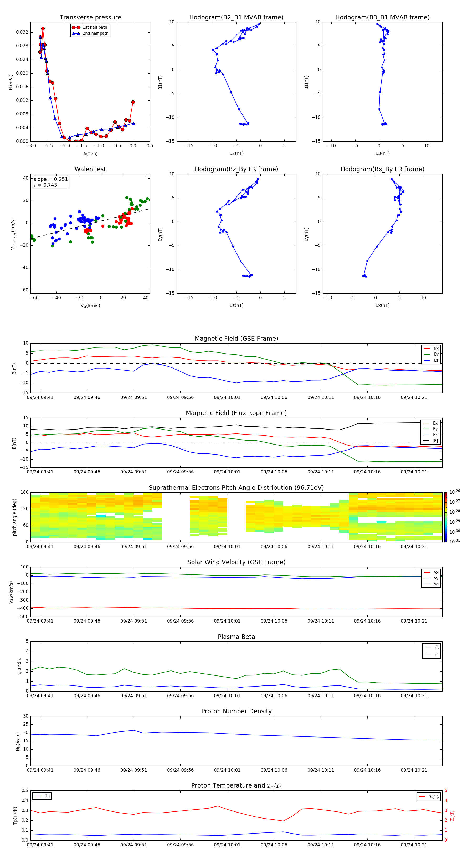Select the Vy legend entry
The width and height of the screenshot is (473, 868).
tap(431, 578)
